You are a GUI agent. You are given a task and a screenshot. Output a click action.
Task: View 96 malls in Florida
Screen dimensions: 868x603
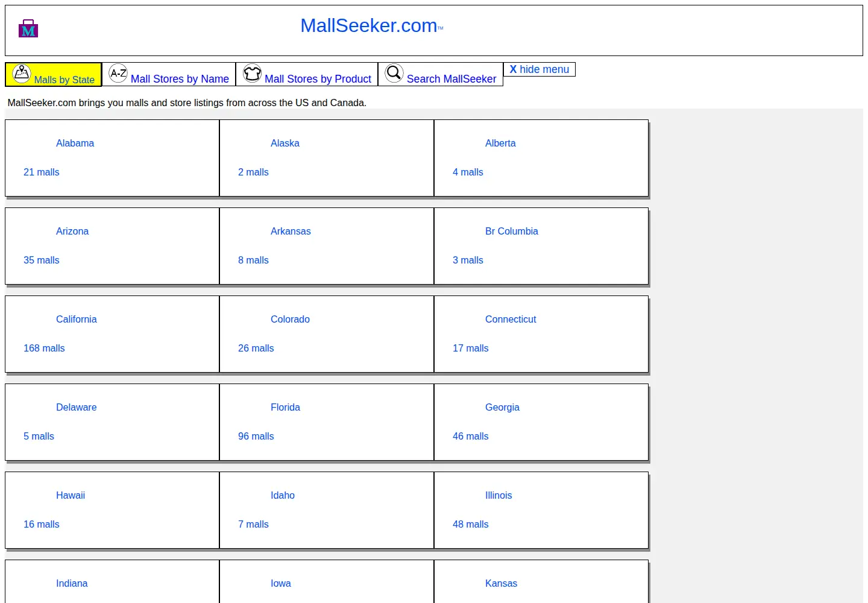click(x=256, y=436)
